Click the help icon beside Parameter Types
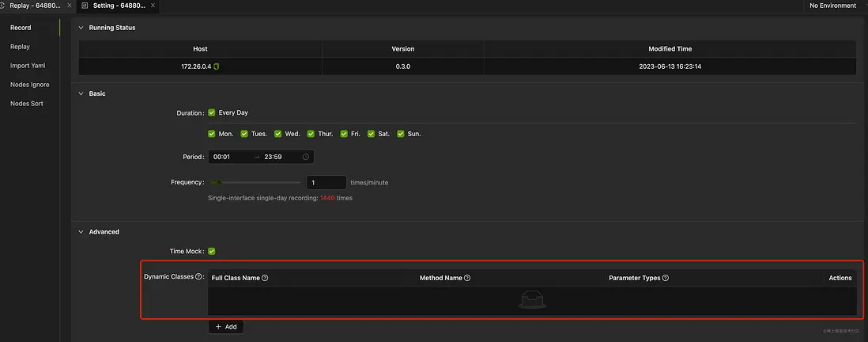The width and height of the screenshot is (868, 342). click(666, 278)
